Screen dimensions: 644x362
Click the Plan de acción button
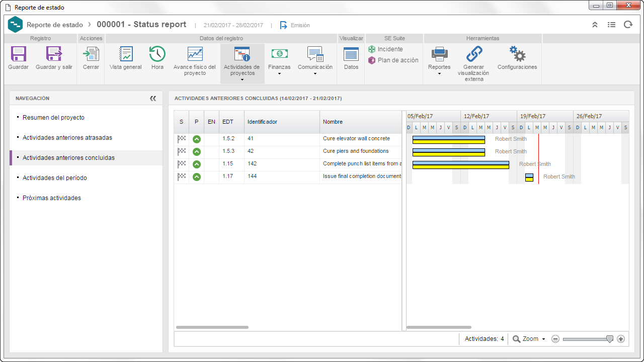393,60
